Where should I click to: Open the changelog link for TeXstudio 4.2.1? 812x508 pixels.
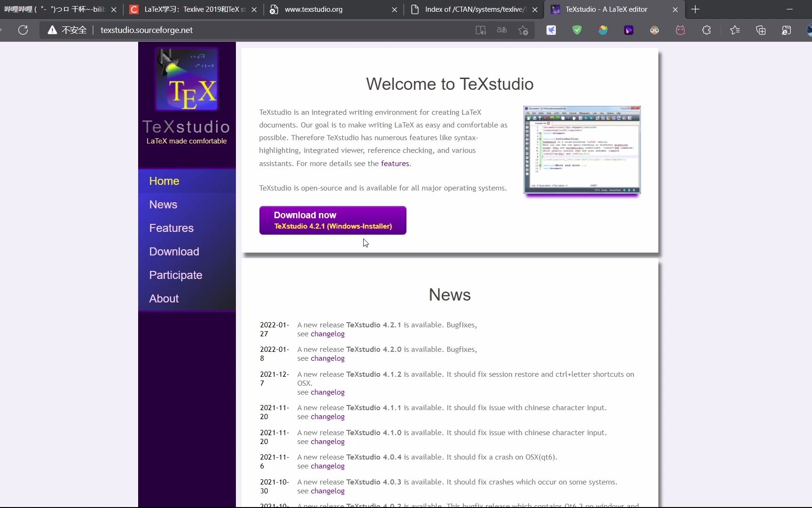click(x=328, y=334)
